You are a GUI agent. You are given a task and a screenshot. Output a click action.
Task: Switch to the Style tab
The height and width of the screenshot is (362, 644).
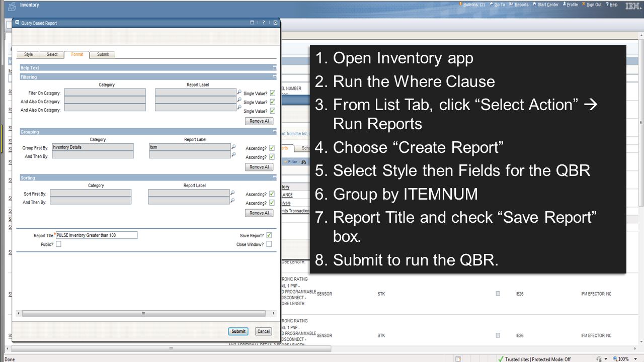click(x=29, y=54)
